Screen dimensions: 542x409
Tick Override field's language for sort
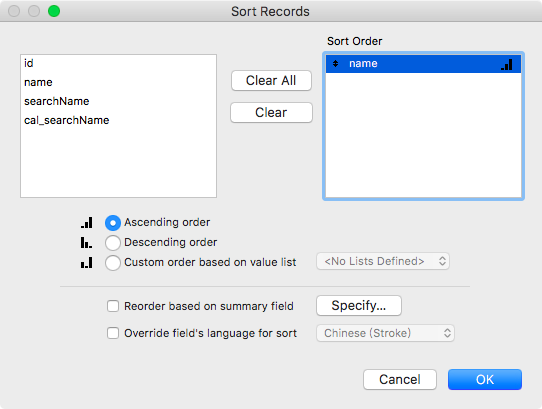point(113,333)
